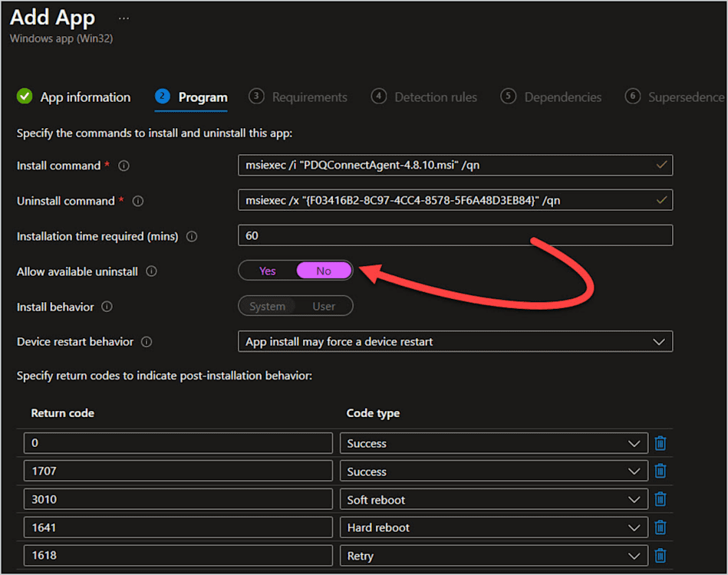728x575 pixels.
Task: Expand code type dropdown for 3010 Soft reboot
Action: (x=494, y=500)
